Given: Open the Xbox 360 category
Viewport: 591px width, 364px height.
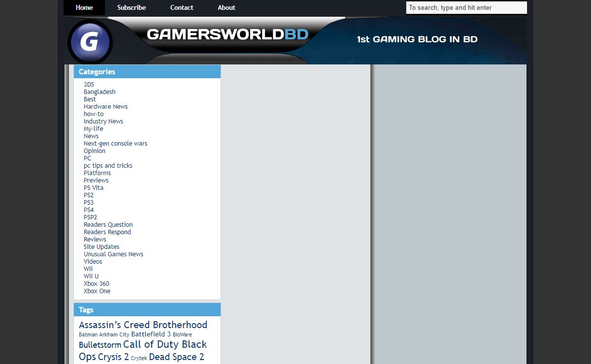Looking at the screenshot, I should (x=97, y=284).
